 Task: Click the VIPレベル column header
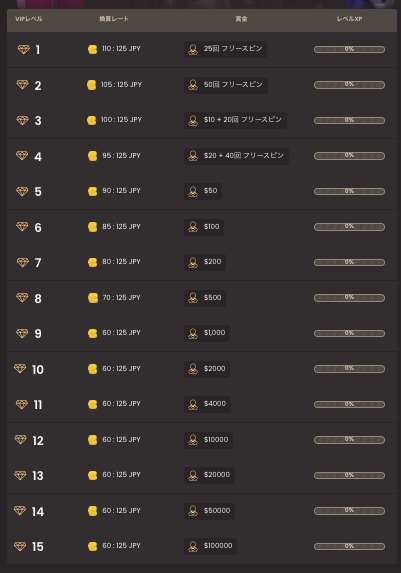[29, 19]
